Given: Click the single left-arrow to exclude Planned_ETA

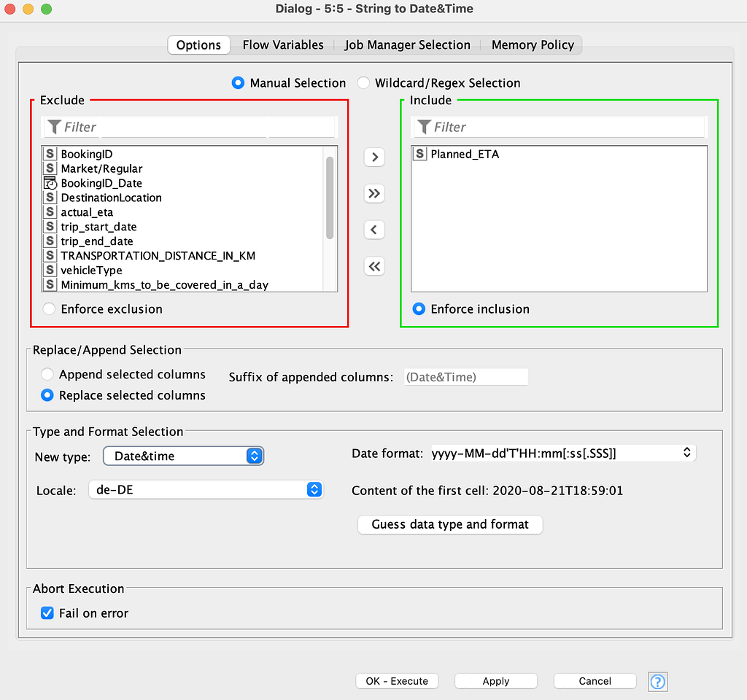Looking at the screenshot, I should (373, 230).
